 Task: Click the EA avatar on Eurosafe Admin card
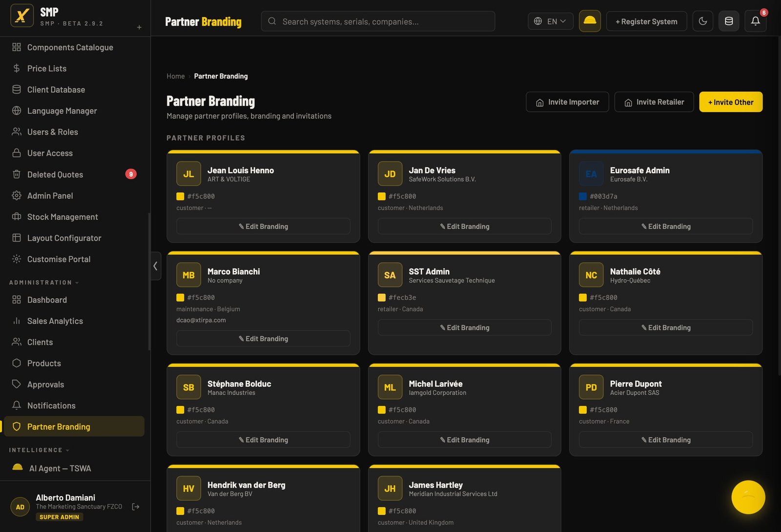pyautogui.click(x=591, y=174)
